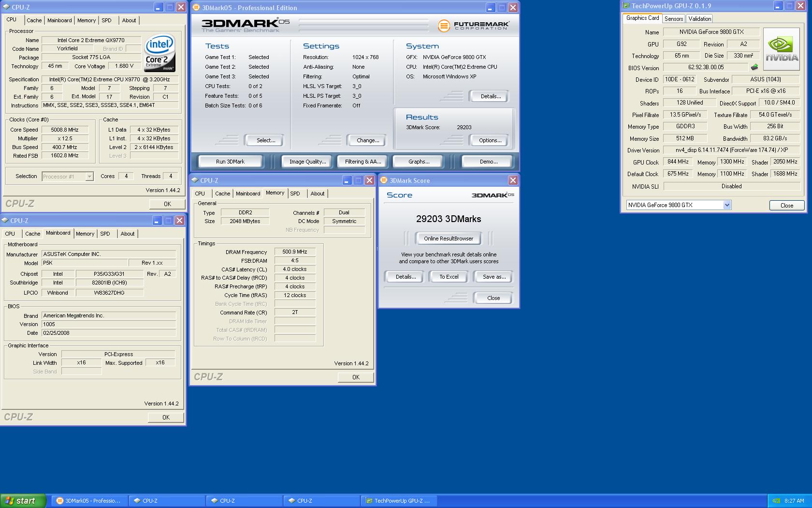Click the GPU Name field in GPU-Z
The image size is (812, 508).
[711, 32]
